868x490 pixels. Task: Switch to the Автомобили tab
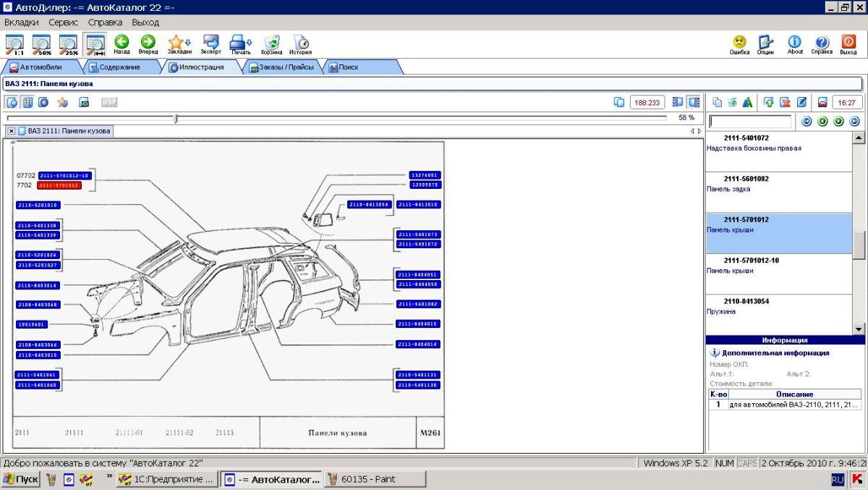tap(41, 67)
